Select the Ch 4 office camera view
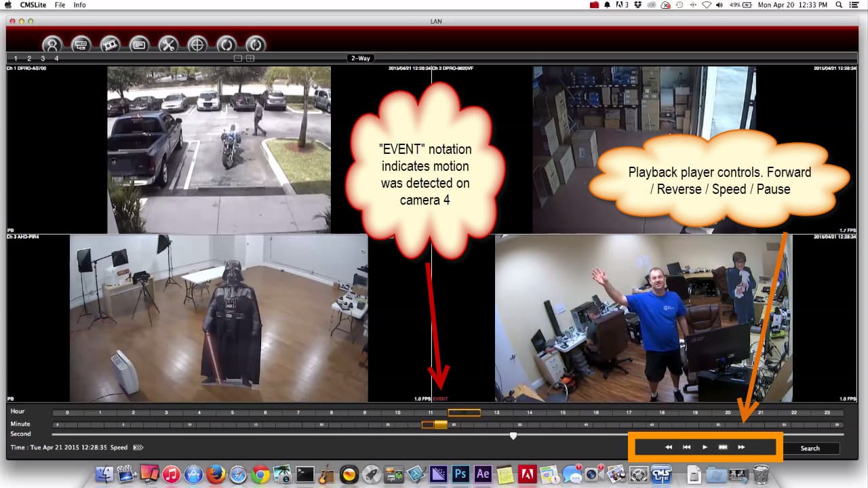Image resolution: width=868 pixels, height=488 pixels. click(644, 319)
